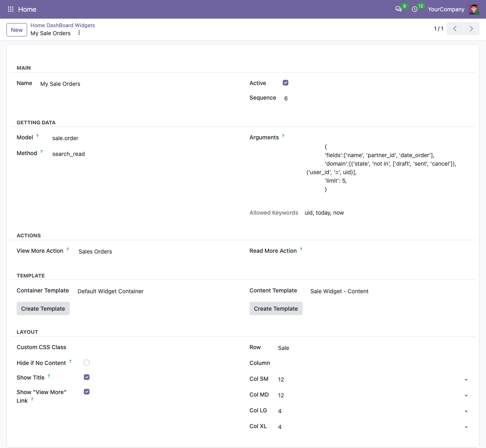Screen dimensions: 486x448
Task: Click the allowed keywords text uid, today, now
Action: click(x=324, y=213)
